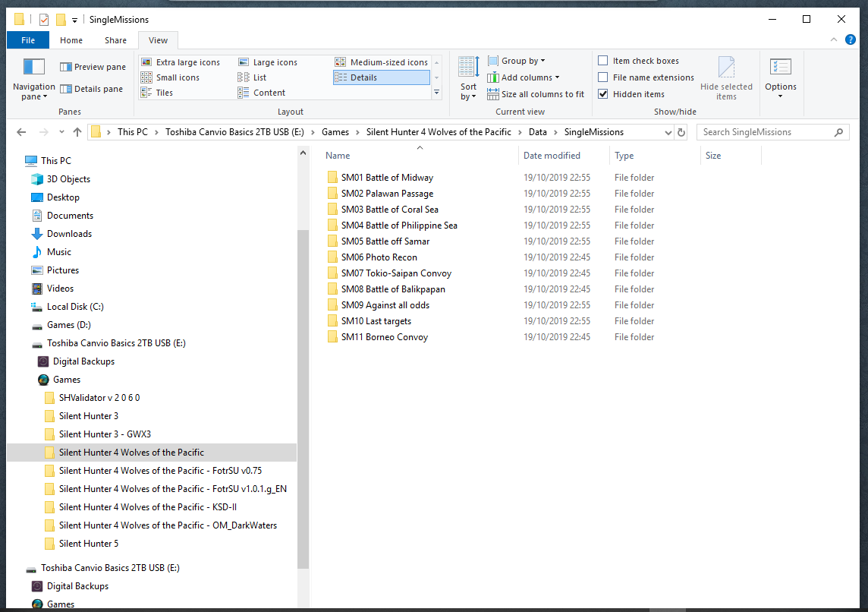Open Folder Options icon
The height and width of the screenshot is (612, 868).
(781, 67)
